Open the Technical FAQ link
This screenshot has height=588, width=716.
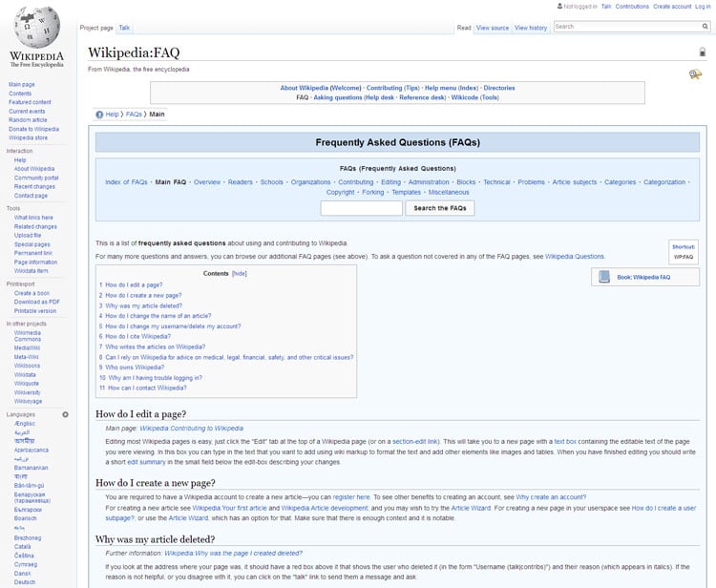[496, 182]
